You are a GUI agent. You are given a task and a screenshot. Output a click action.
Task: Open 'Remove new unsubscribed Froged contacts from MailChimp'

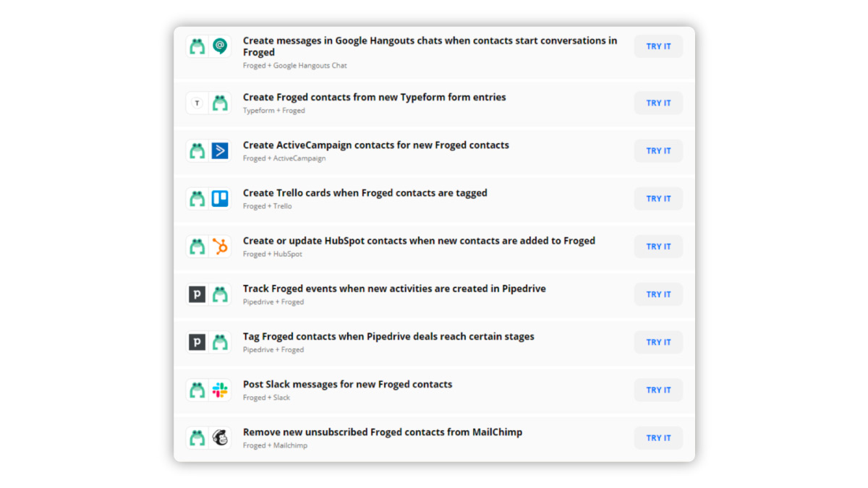[x=383, y=432]
